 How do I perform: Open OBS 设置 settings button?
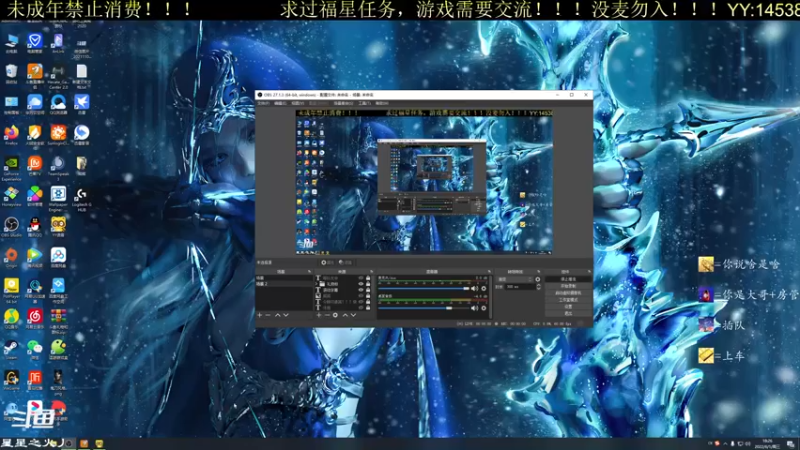568,307
